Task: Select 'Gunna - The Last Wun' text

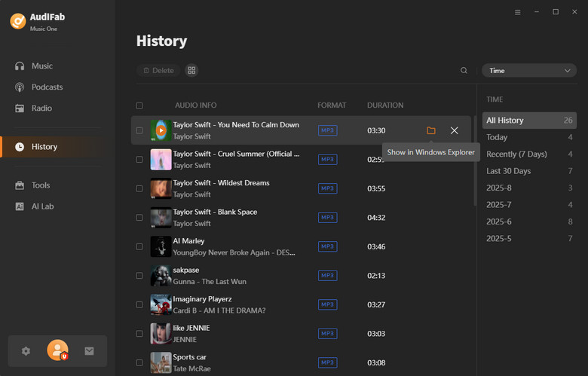Action: click(210, 282)
